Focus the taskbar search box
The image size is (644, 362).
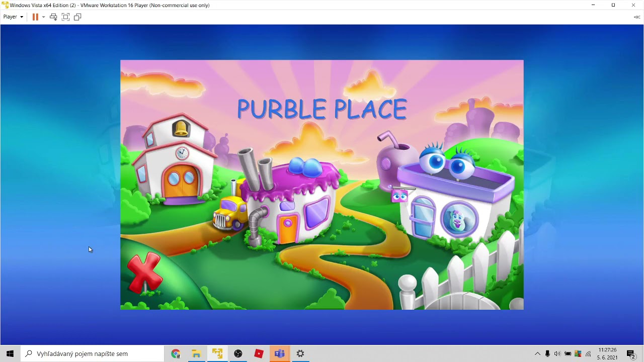pos(92,353)
